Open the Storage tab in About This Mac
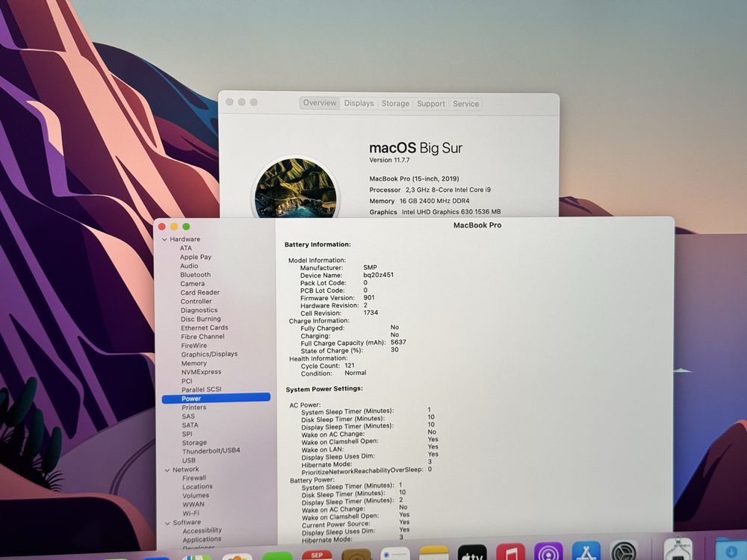 (395, 103)
